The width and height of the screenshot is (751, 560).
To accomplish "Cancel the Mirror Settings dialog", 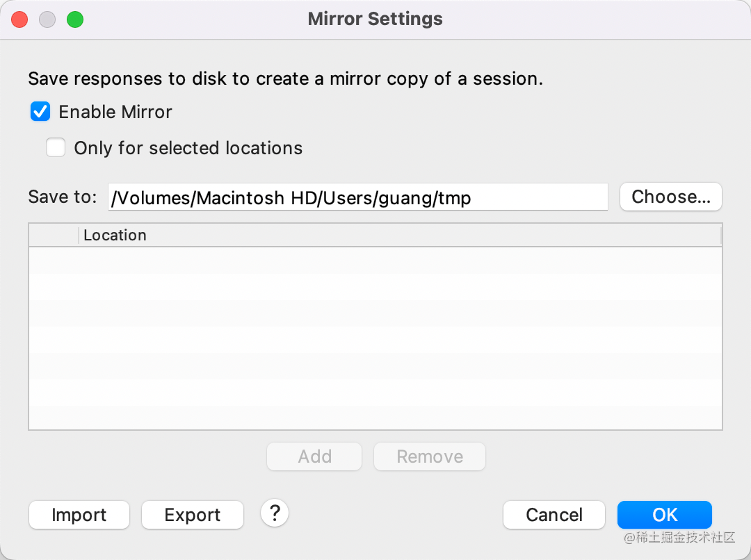I will [554, 515].
